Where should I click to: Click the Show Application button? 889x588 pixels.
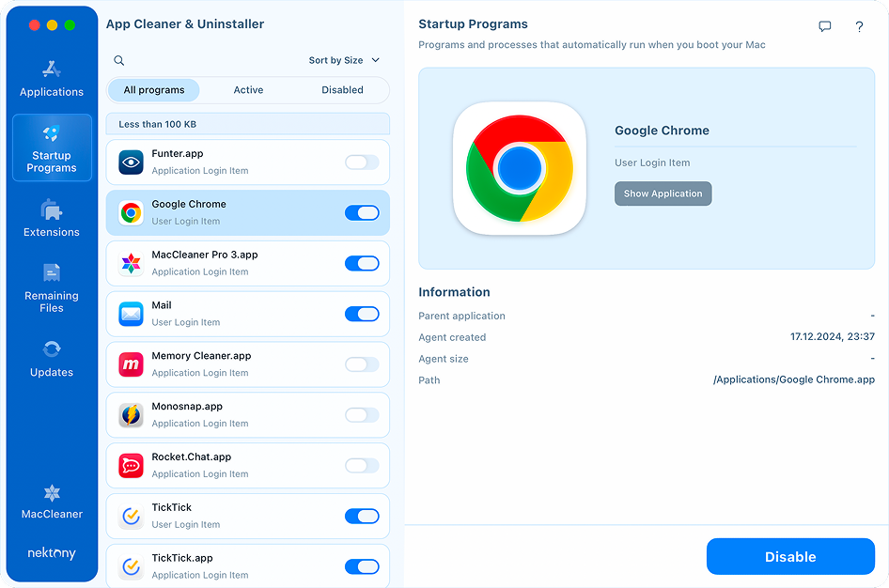[x=663, y=193]
